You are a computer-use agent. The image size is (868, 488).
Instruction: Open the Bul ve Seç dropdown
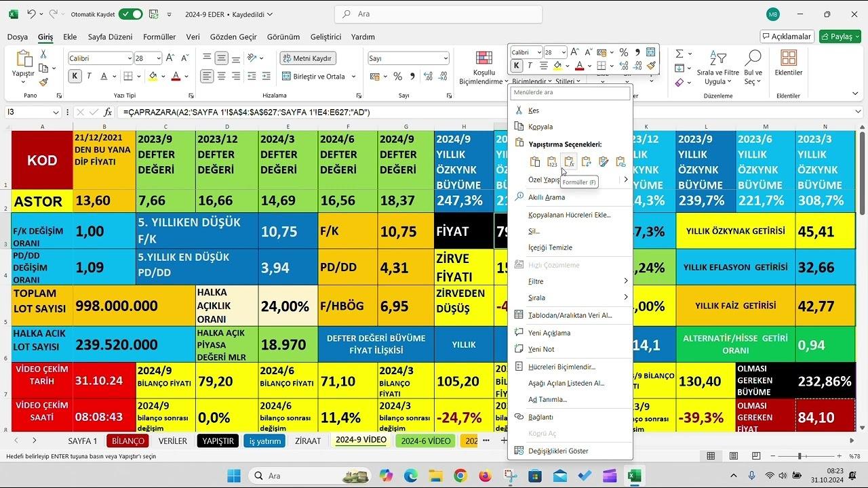753,68
